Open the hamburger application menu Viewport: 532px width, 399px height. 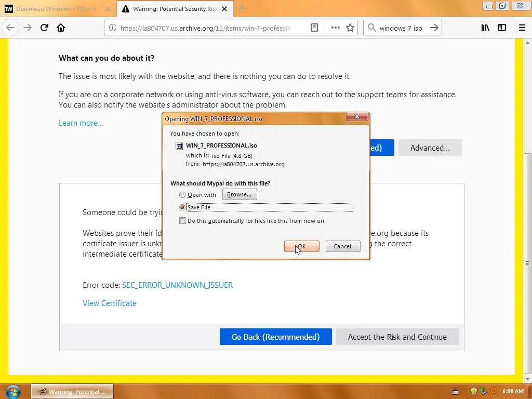pos(522,28)
